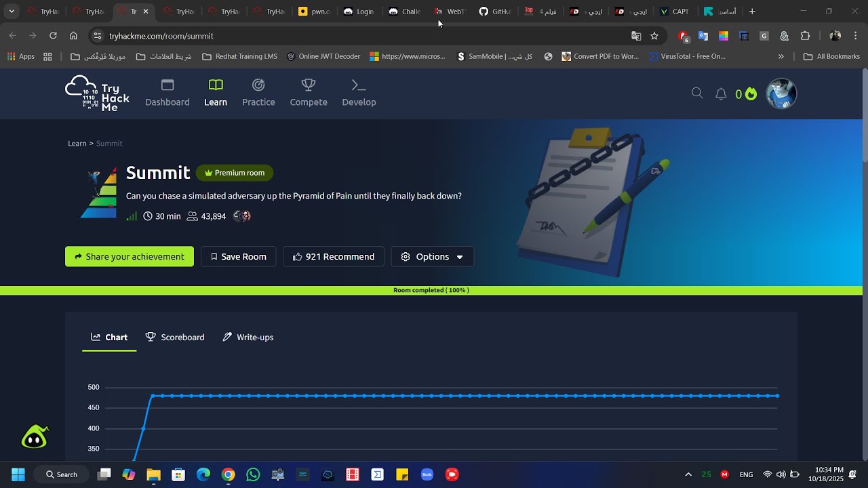This screenshot has height=488, width=868.
Task: Click the Premium room badge
Action: pos(235,173)
